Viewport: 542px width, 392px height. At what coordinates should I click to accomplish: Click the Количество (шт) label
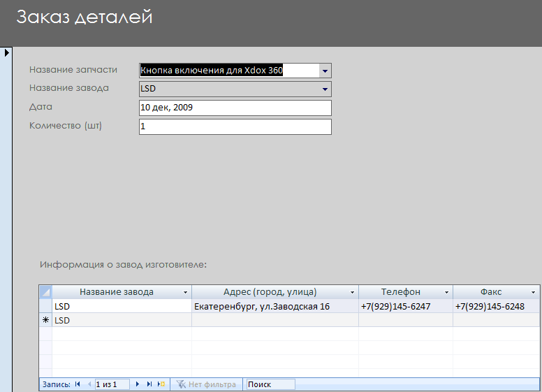(x=66, y=126)
